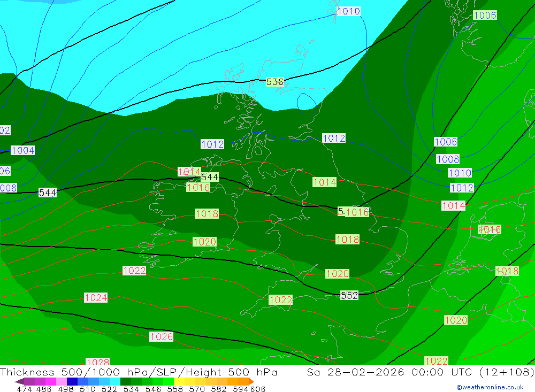Pick the cyan swatch in the thickness legend
This screenshot has width=535, height=392.
point(114,381)
